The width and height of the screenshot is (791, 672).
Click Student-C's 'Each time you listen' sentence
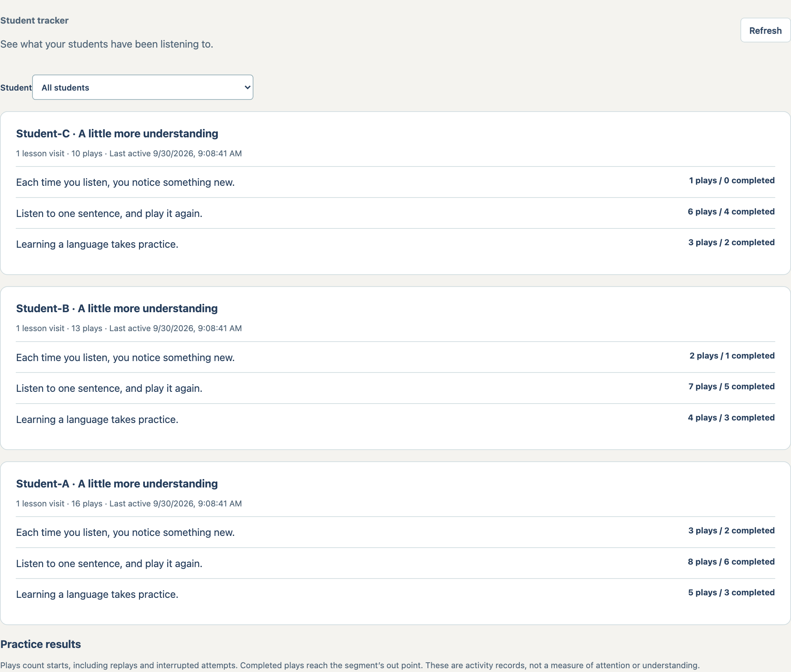tap(126, 182)
